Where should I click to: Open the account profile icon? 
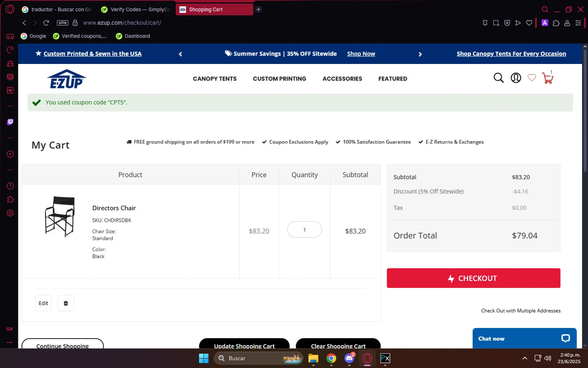515,78
